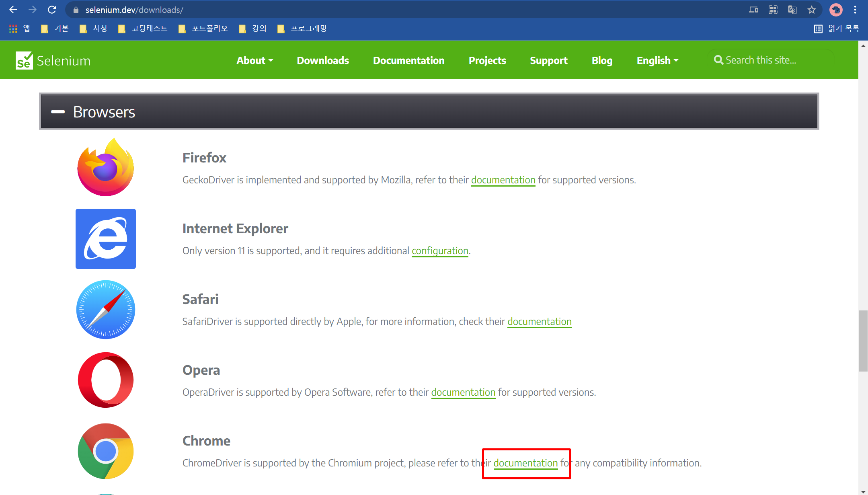This screenshot has width=868, height=495.
Task: Go to the Blog nav item
Action: (x=602, y=60)
